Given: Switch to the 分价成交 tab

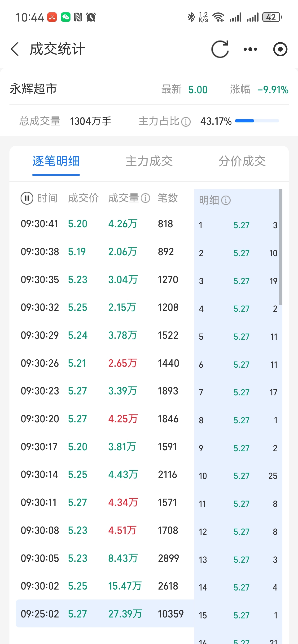Looking at the screenshot, I should coord(242,161).
